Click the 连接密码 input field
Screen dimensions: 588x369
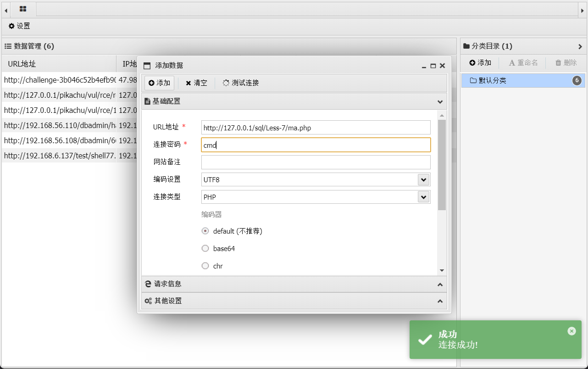coord(316,145)
